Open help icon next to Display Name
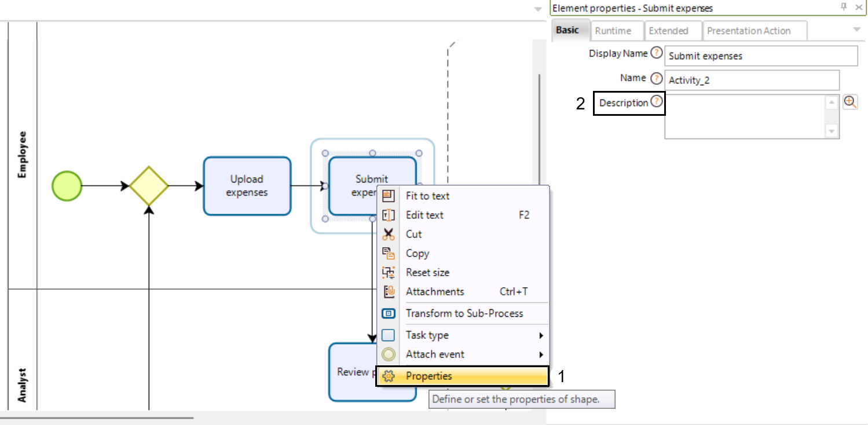 point(656,53)
